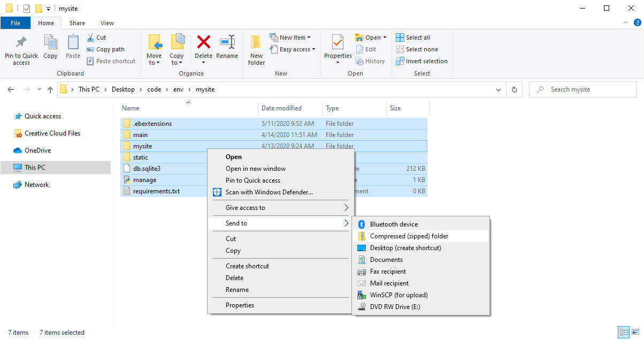Click Select all in ribbon
The height and width of the screenshot is (339, 644).
(413, 37)
